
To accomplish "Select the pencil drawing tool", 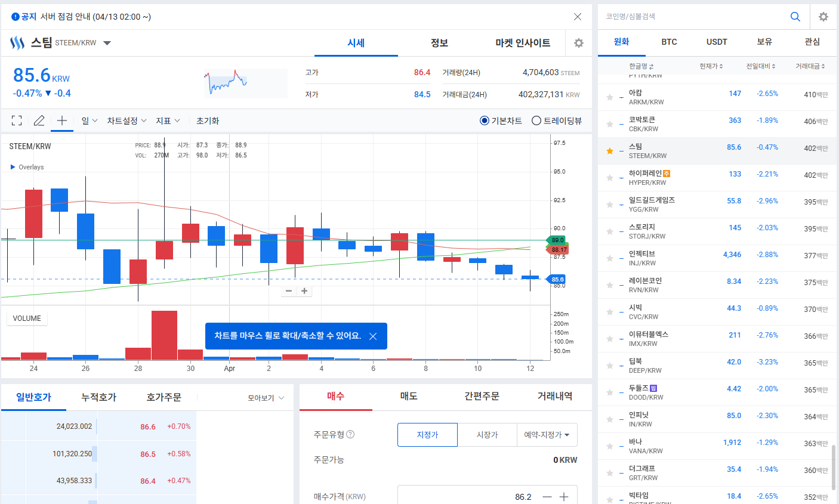I will [39, 120].
